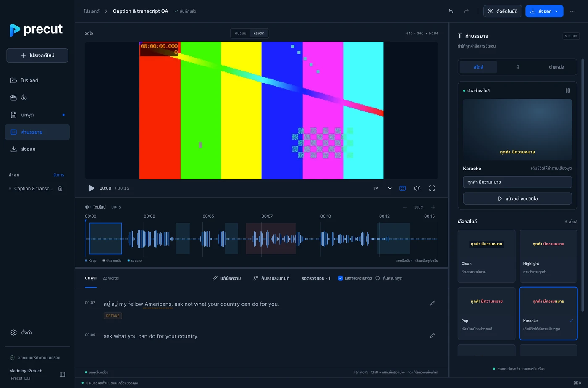588x388 pixels.
Task: Focus the ค้นหาบทพูด search field
Action: pyautogui.click(x=406, y=278)
